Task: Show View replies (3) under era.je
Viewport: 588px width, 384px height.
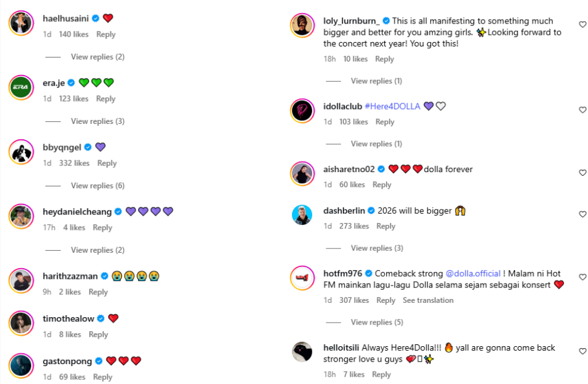Action: 97,121
